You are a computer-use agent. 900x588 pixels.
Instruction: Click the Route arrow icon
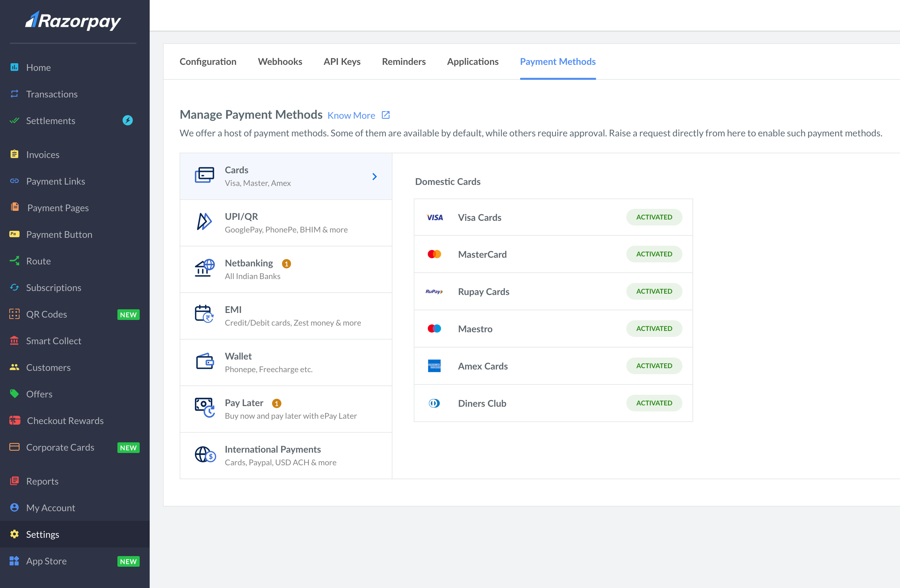click(14, 261)
